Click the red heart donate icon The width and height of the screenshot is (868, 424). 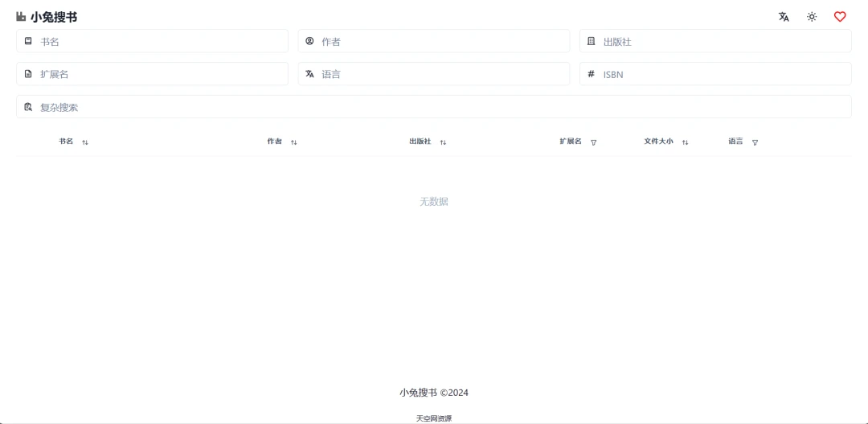840,17
